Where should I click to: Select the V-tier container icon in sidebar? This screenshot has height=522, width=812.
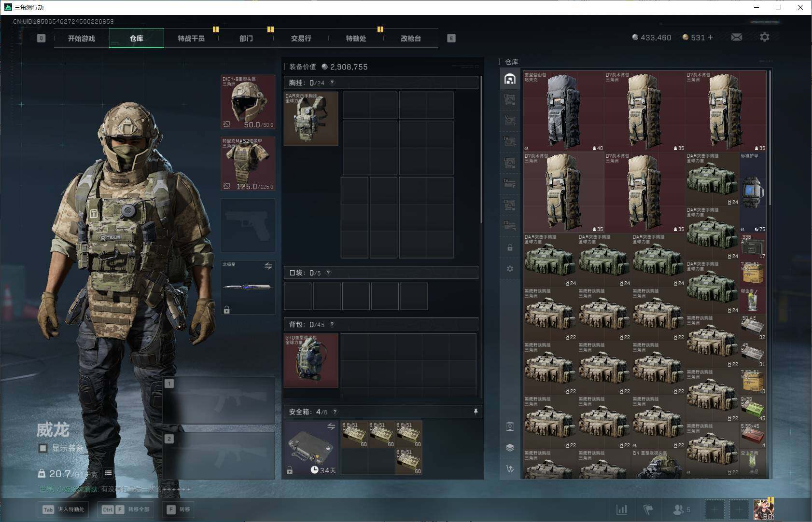(510, 120)
